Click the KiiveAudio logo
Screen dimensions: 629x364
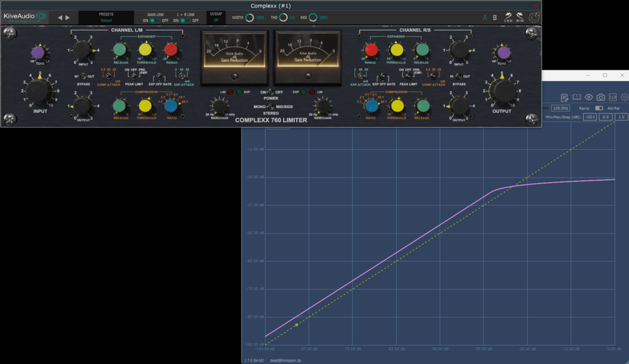pyautogui.click(x=25, y=17)
